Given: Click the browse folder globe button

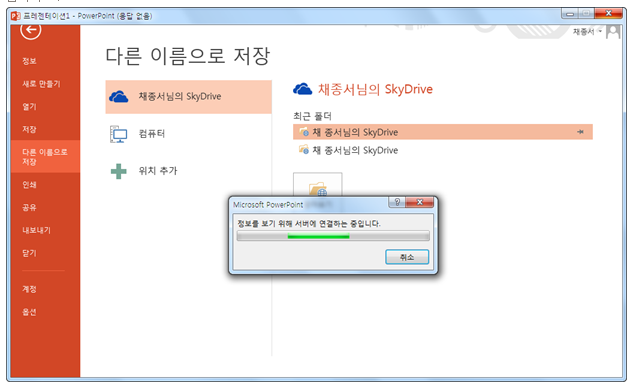Looking at the screenshot, I should coord(318,185).
